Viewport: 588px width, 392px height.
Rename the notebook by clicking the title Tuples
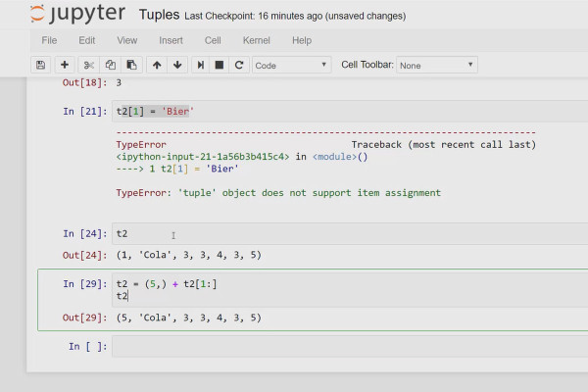coord(159,15)
